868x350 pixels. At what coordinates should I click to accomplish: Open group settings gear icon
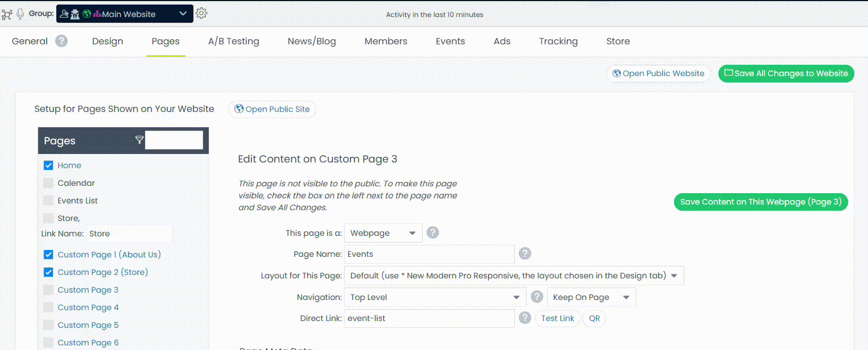(x=201, y=14)
